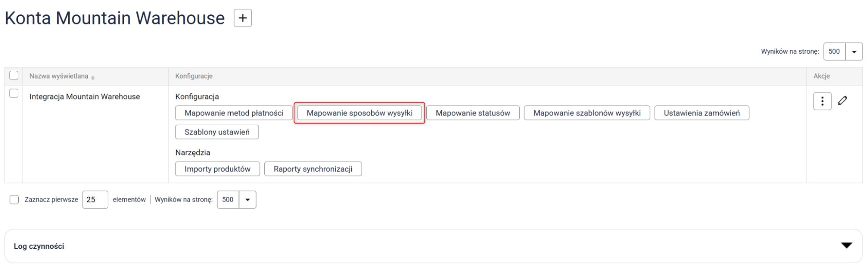Viewport: 868px width, 268px height.
Task: Click the plus icon to add account
Action: tap(243, 18)
